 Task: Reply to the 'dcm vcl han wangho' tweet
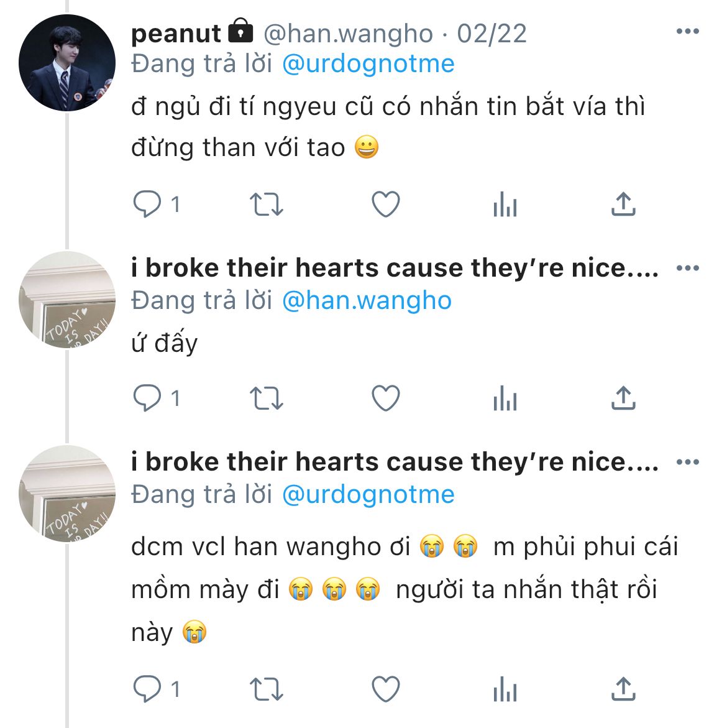click(x=147, y=688)
